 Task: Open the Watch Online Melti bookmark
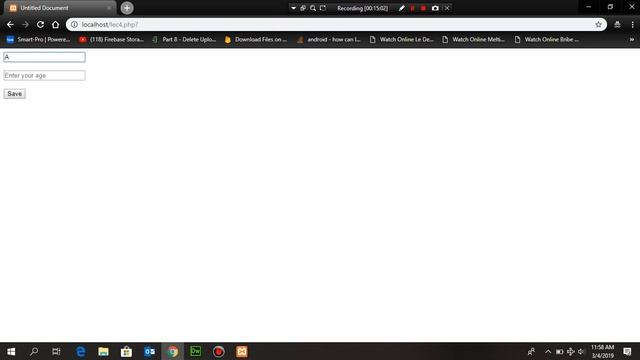(473, 40)
